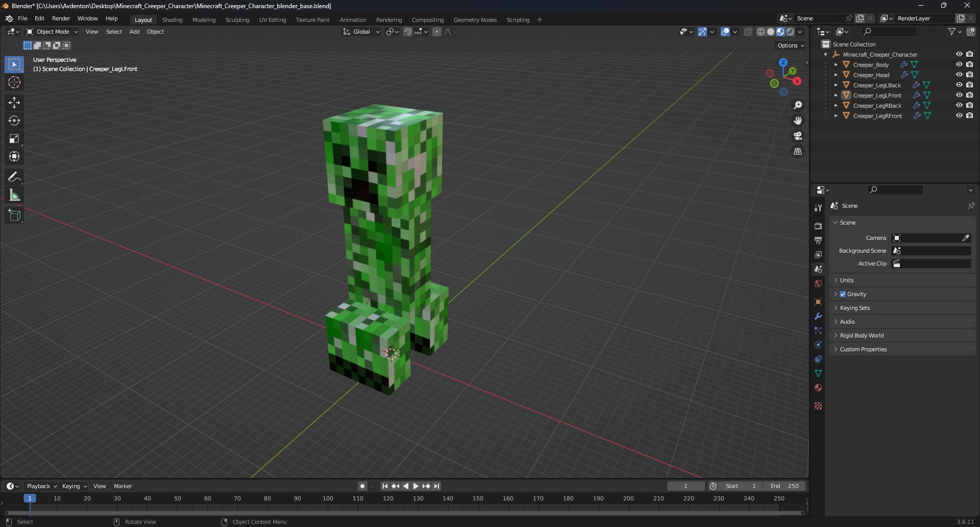Jump to the start frame button
This screenshot has width=980, height=527.
point(385,486)
